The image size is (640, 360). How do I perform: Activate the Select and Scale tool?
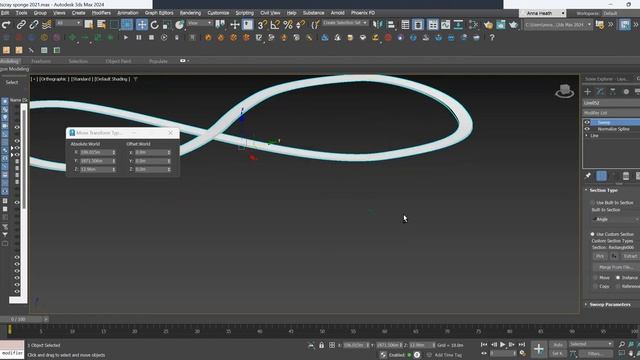167,25
